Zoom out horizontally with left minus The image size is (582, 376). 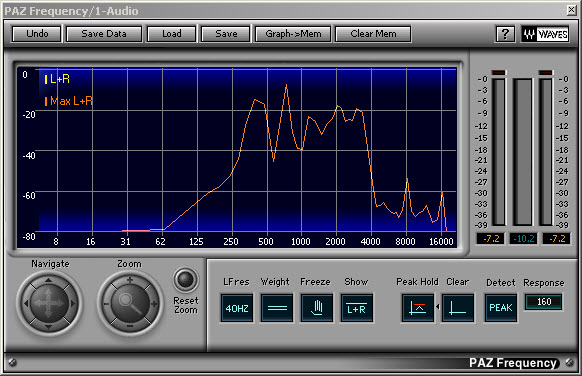107,304
